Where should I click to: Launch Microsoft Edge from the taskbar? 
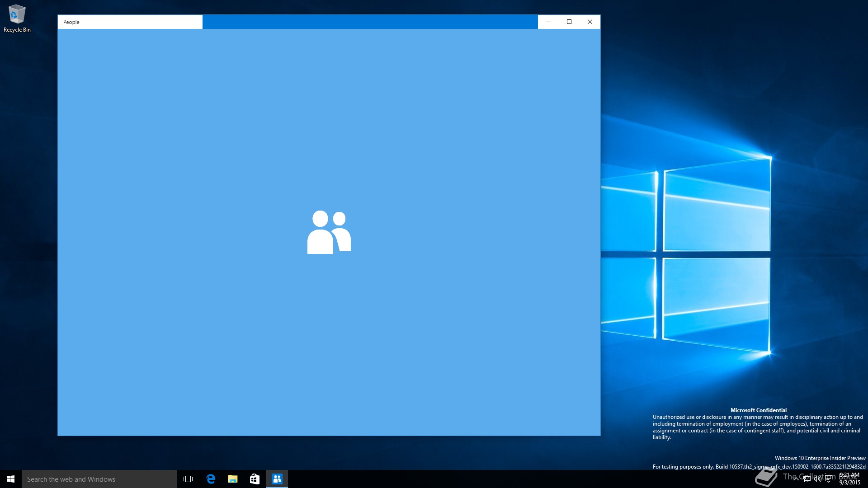211,479
